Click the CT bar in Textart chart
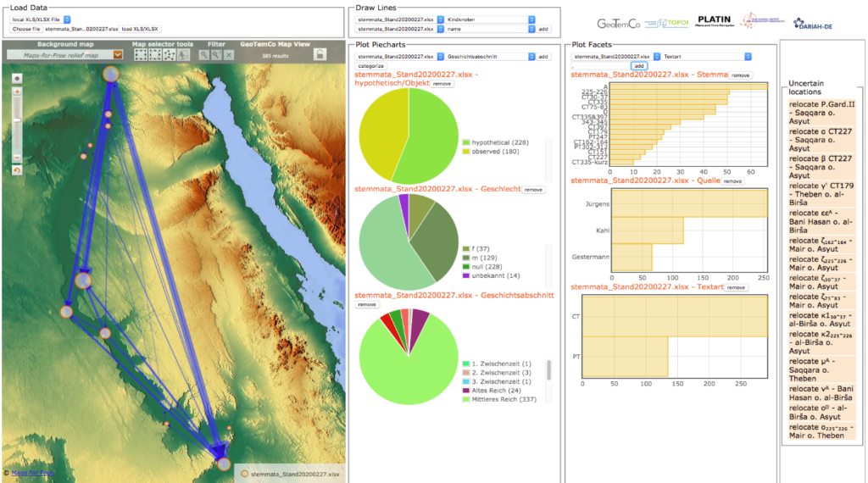 [x=675, y=316]
